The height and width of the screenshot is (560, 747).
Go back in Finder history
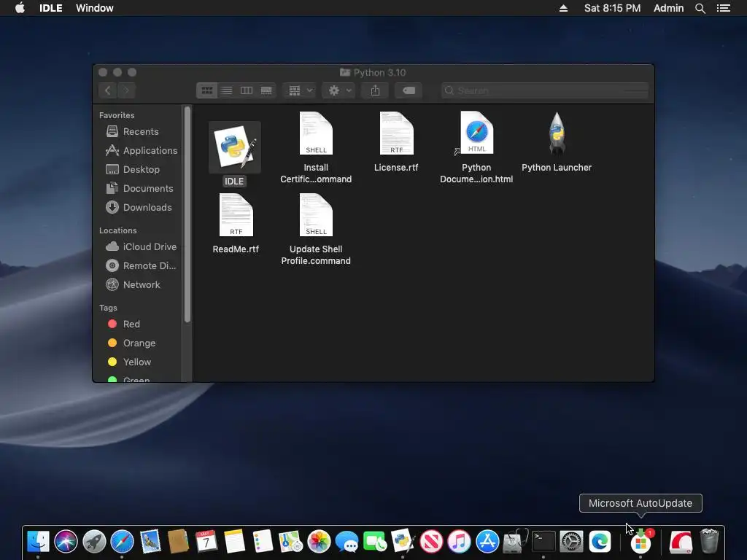108,90
